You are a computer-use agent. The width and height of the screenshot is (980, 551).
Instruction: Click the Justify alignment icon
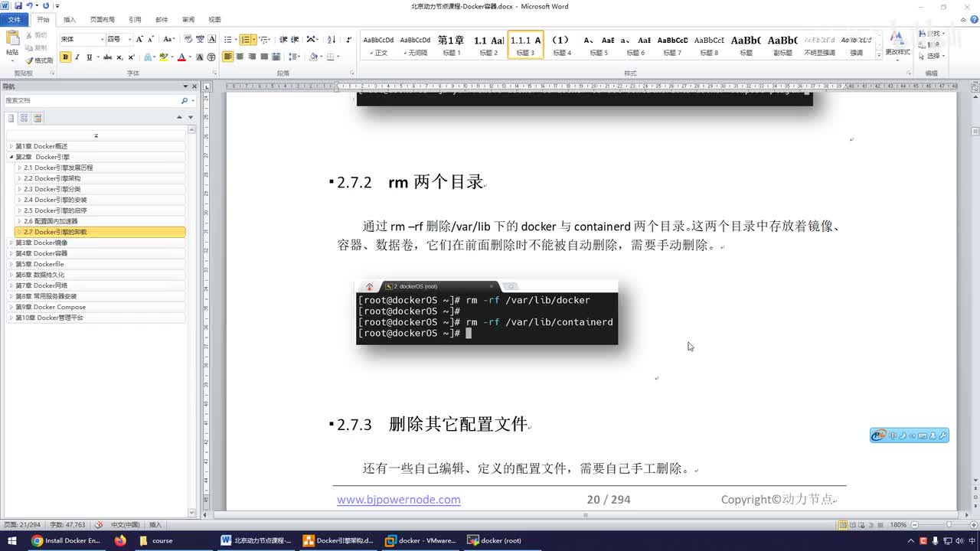(264, 57)
